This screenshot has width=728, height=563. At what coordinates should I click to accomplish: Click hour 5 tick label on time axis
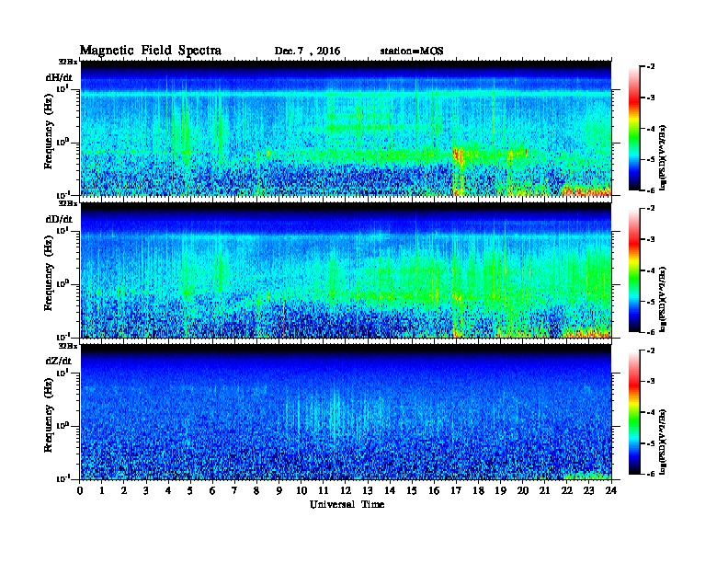[x=190, y=491]
